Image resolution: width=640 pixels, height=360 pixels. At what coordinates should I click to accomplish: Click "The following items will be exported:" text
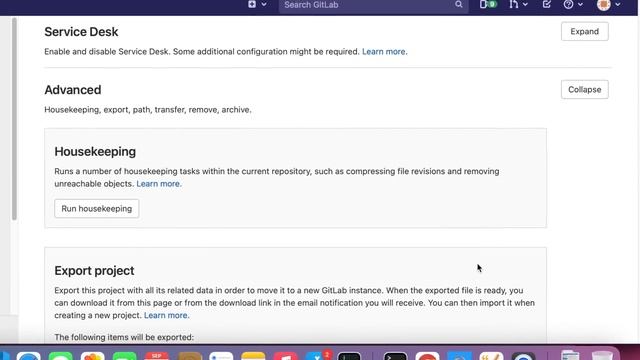point(124,337)
